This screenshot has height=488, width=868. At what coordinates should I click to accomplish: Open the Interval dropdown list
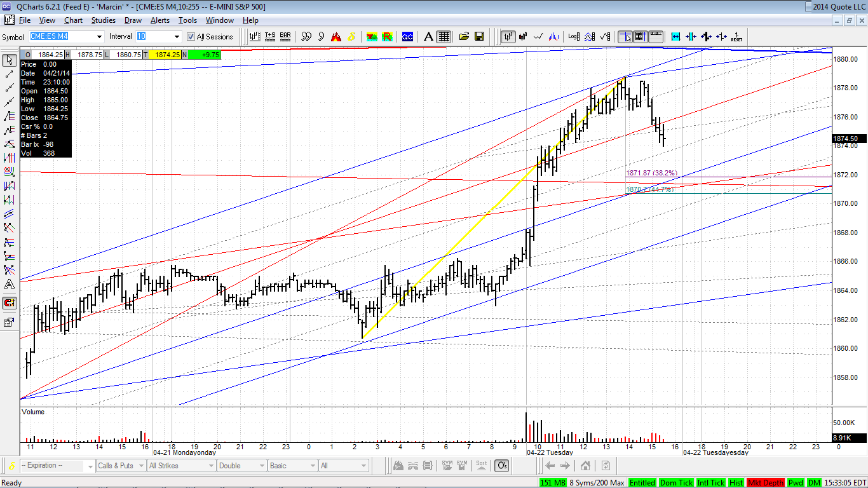pos(177,37)
